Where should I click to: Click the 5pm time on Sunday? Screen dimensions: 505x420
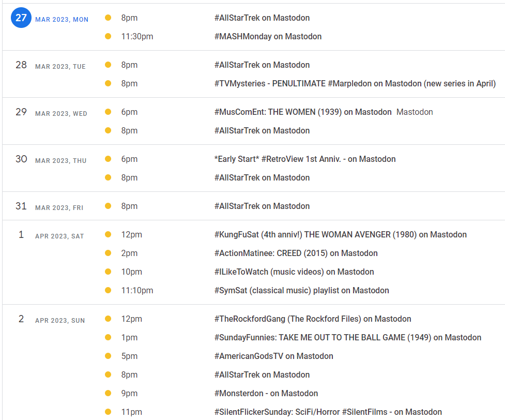129,356
